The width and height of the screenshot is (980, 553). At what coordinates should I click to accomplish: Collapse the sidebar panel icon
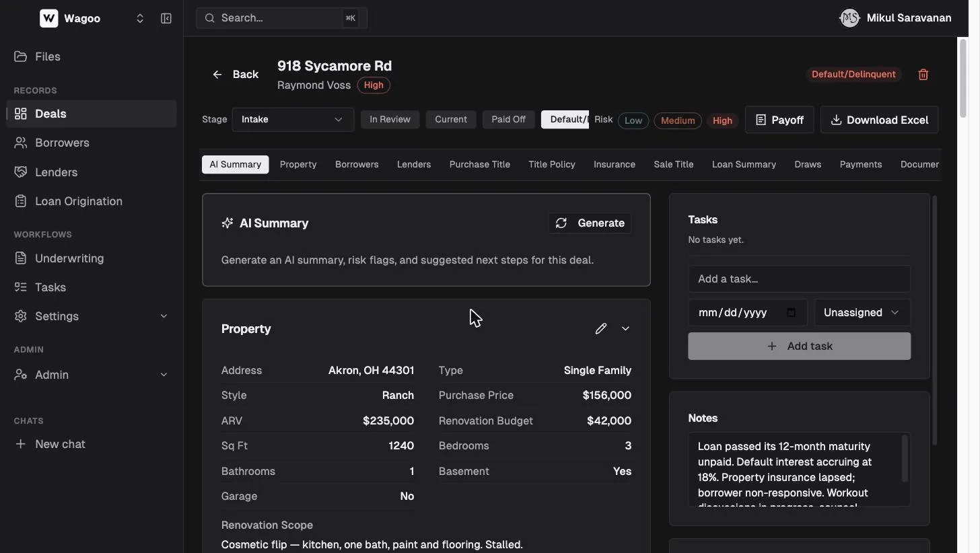(166, 18)
